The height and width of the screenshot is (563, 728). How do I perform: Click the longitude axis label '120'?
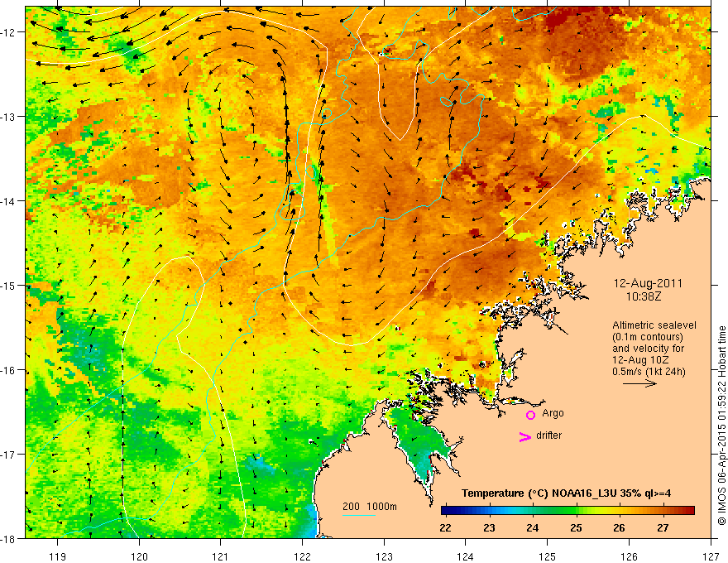pos(139,556)
